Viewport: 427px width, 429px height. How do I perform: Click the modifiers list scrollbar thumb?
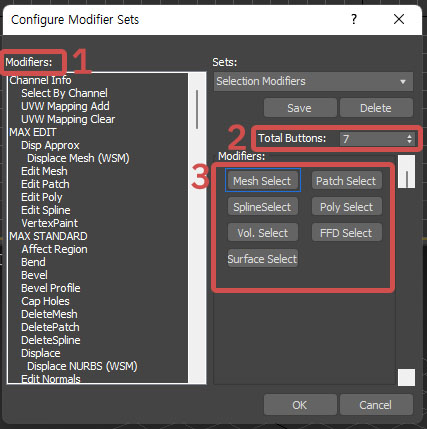coord(197,109)
